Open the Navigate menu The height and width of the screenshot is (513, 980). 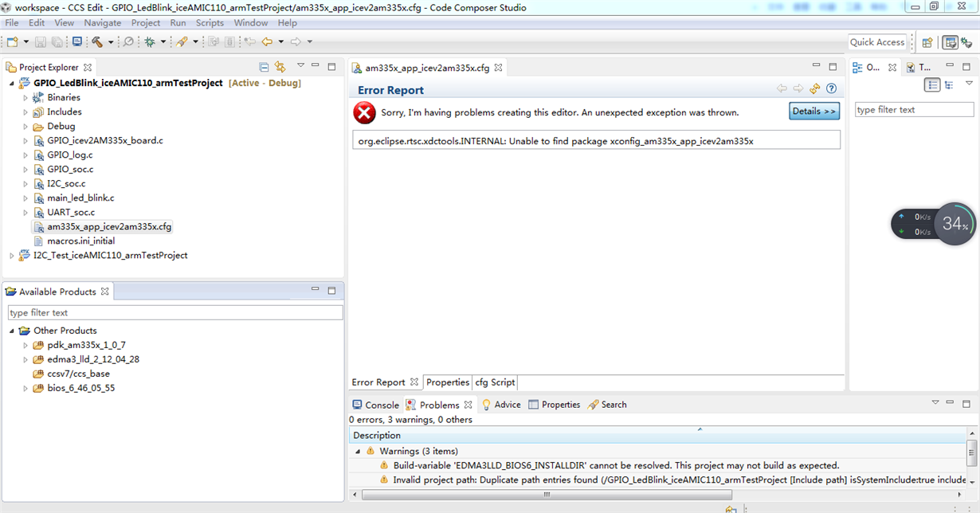pos(103,23)
